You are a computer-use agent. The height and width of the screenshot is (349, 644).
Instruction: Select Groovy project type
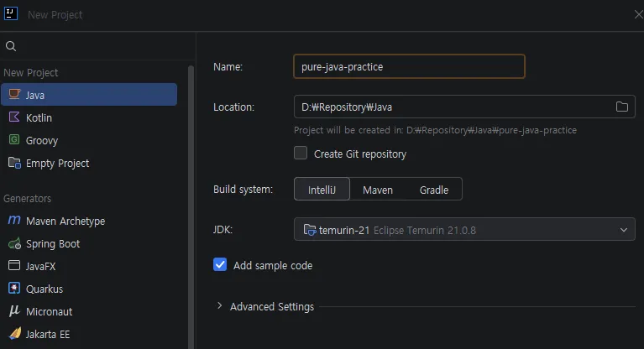[x=89, y=140]
